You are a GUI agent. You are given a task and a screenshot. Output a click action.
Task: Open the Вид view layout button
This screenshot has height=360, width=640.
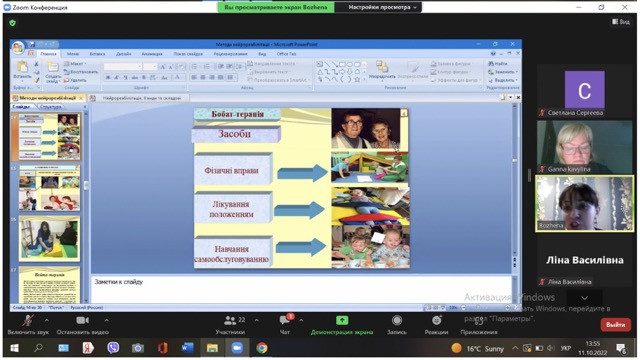[621, 22]
